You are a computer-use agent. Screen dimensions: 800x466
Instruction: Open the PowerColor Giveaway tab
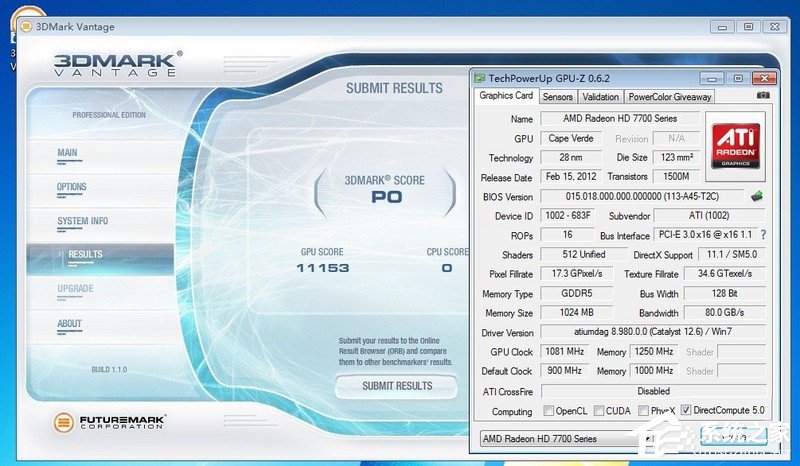(x=670, y=96)
